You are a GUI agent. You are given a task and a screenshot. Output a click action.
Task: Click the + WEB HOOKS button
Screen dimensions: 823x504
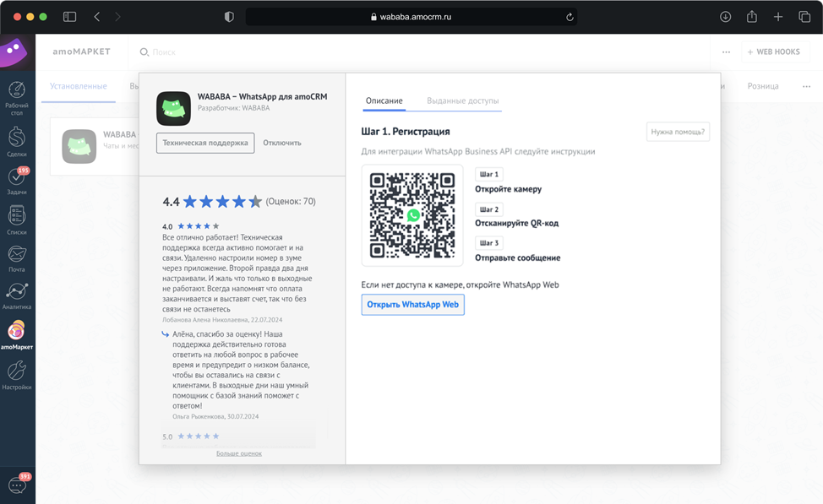773,52
